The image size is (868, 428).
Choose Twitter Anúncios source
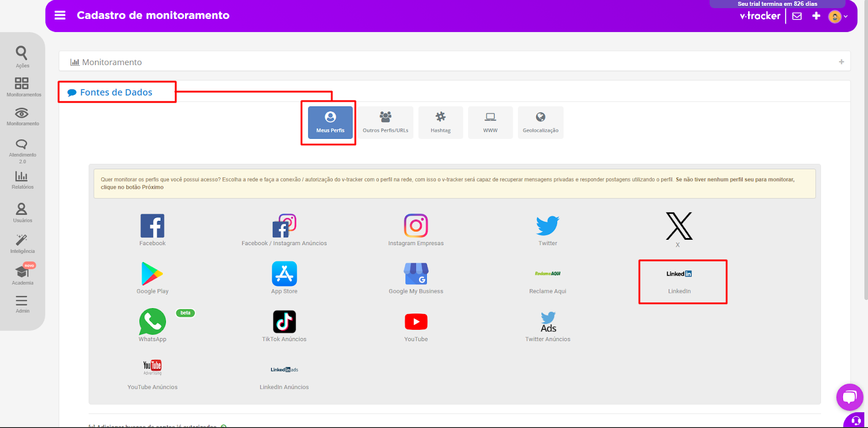548,327
